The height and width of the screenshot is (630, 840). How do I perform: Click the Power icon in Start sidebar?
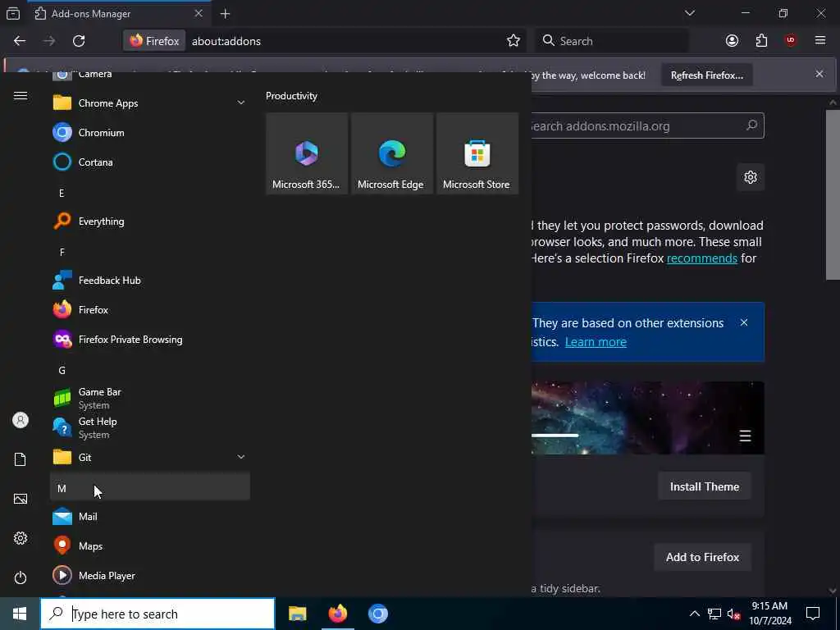pyautogui.click(x=21, y=577)
